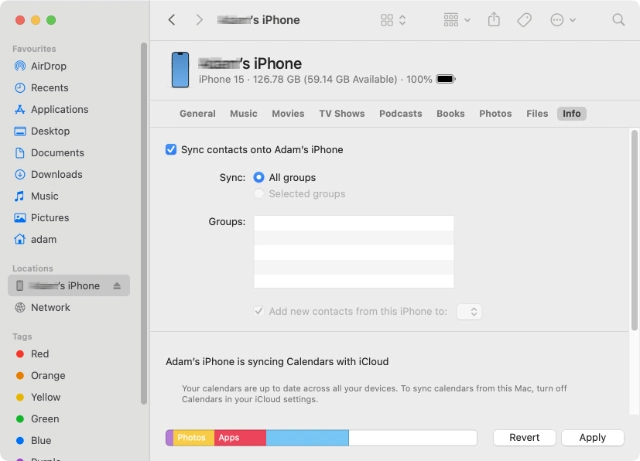Click the eject icon beside iPhone in sidebar
Viewport: 640px width, 461px height.
point(117,286)
